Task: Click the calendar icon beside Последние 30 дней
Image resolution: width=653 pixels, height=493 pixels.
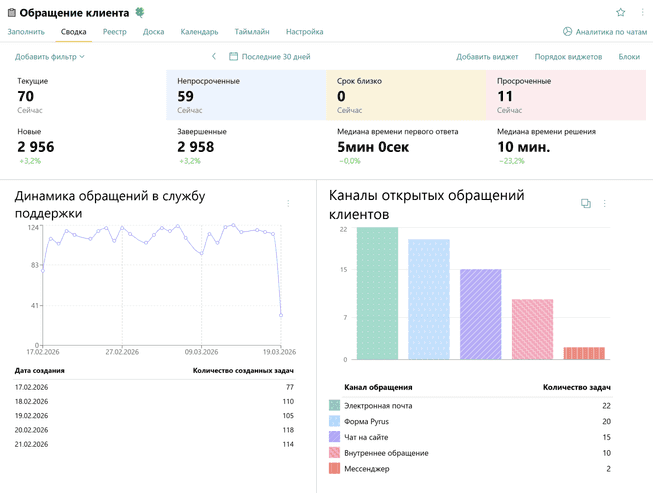Action: point(234,57)
